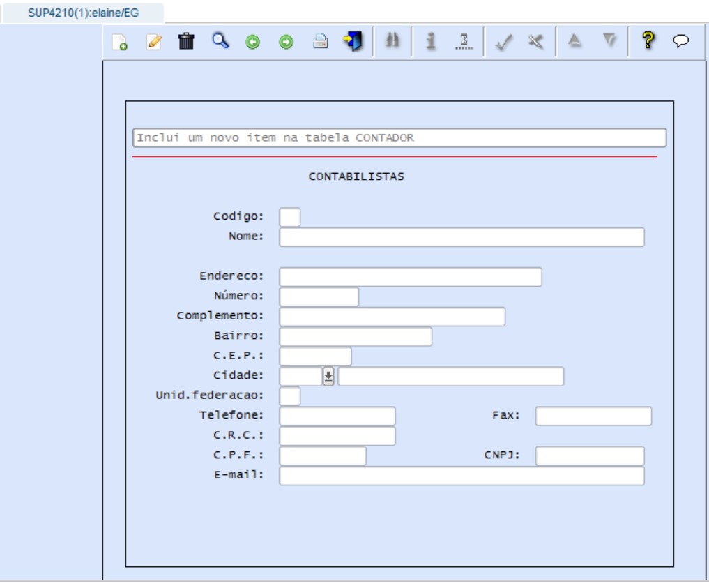Click the 'CNPJ:' label
The image size is (709, 588).
[x=503, y=455]
